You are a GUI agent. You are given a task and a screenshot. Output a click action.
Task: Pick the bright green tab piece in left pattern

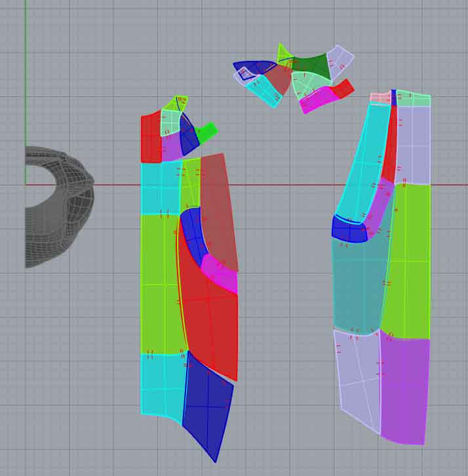pos(208,132)
